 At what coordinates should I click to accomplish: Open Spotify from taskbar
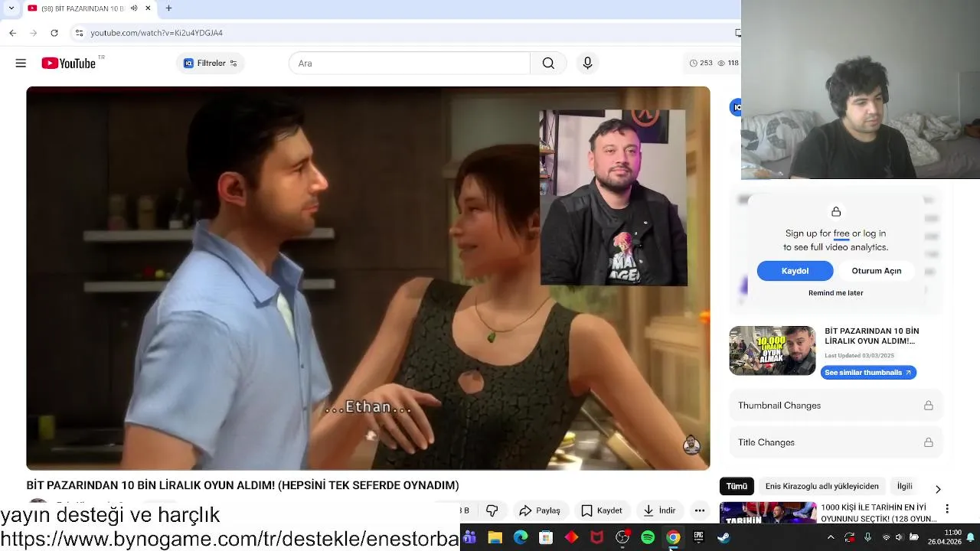point(648,538)
